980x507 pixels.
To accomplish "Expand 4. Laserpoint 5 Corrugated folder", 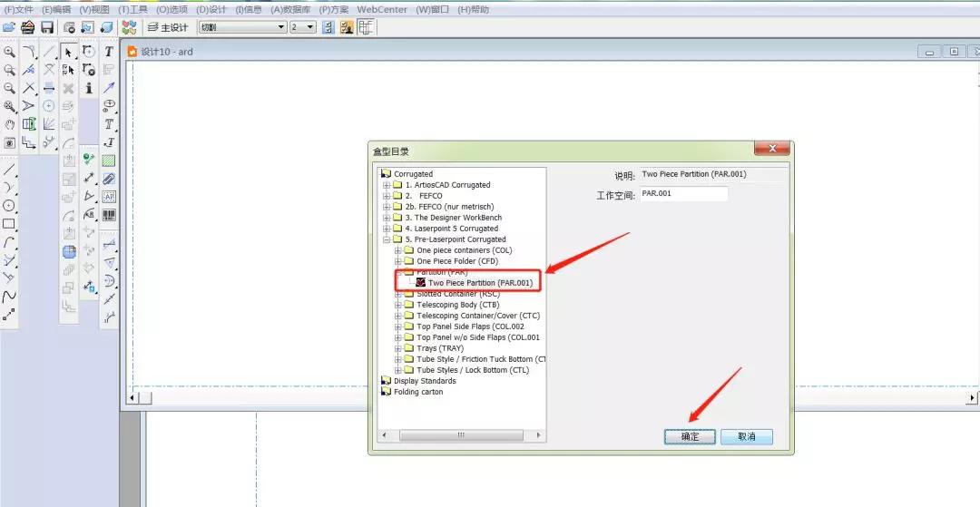I will click(387, 229).
